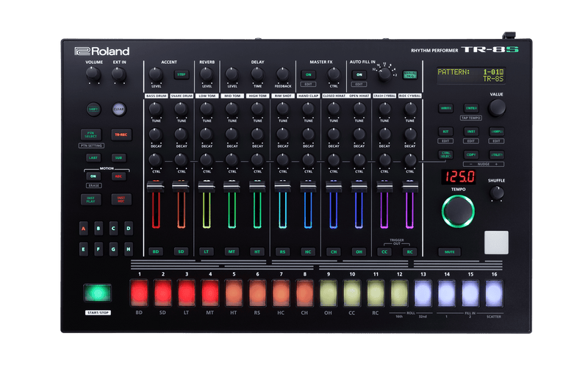Toggle the Master FX ON button
The width and height of the screenshot is (588, 372).
[308, 75]
